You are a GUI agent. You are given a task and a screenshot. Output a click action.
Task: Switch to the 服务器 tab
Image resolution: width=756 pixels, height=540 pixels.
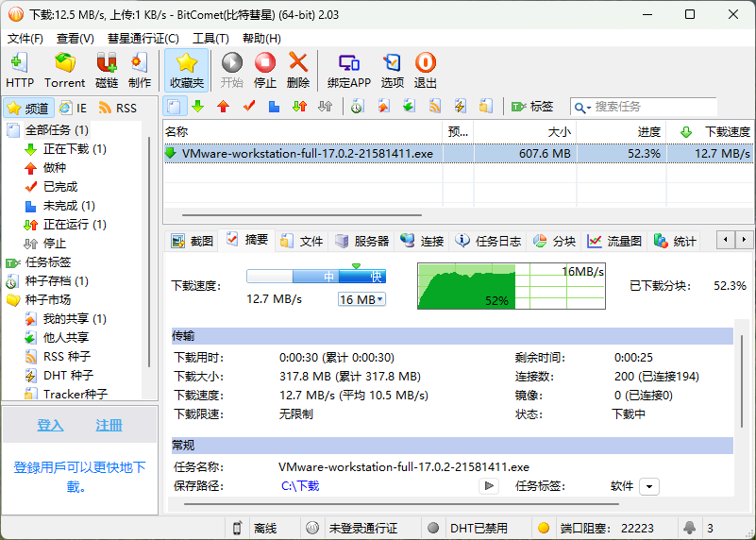pos(361,241)
